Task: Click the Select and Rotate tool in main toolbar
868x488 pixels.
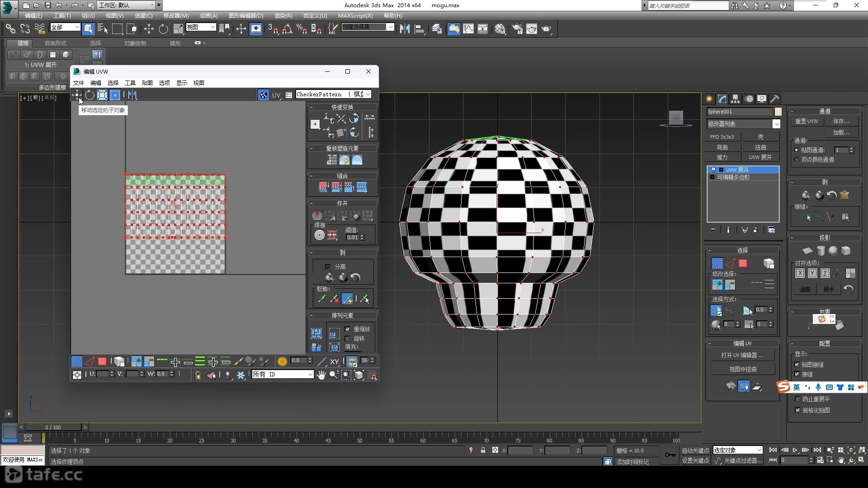Action: coord(163,29)
